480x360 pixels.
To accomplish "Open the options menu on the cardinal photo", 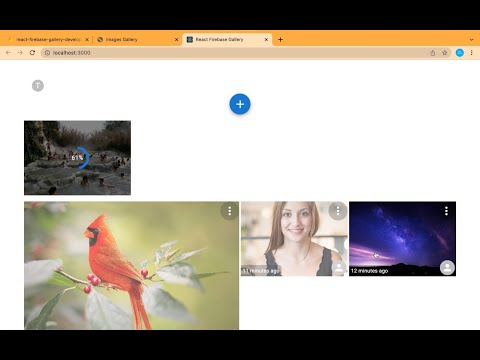I will (x=229, y=211).
